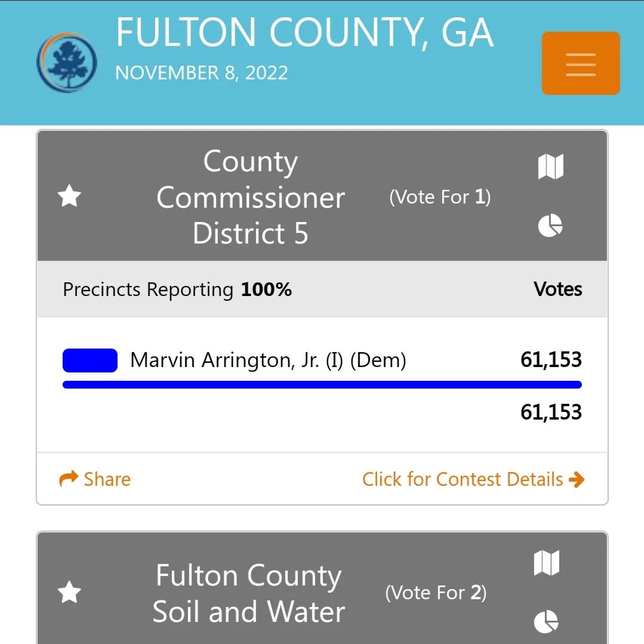This screenshot has height=644, width=644.
Task: Click Marvin Arrington's blue vote bar
Action: (322, 384)
